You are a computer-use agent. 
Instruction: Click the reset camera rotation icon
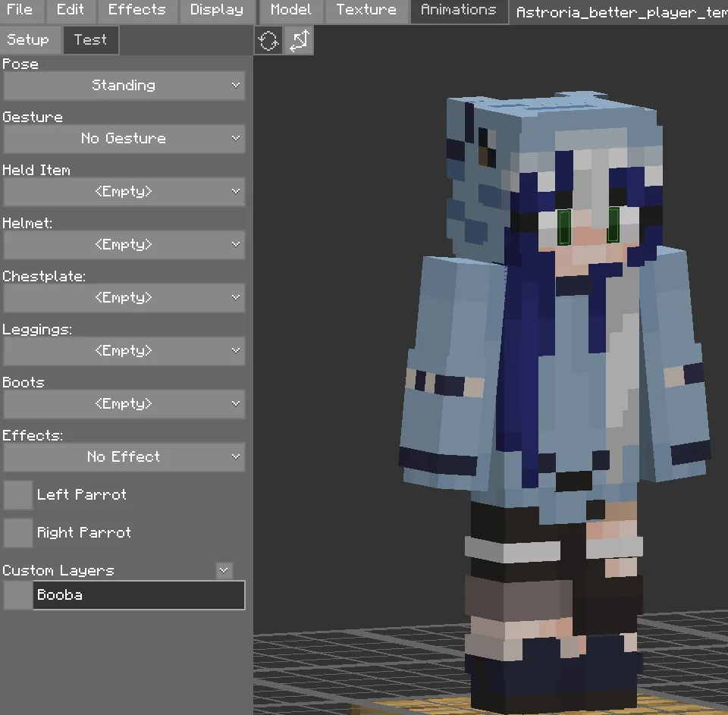[x=268, y=41]
